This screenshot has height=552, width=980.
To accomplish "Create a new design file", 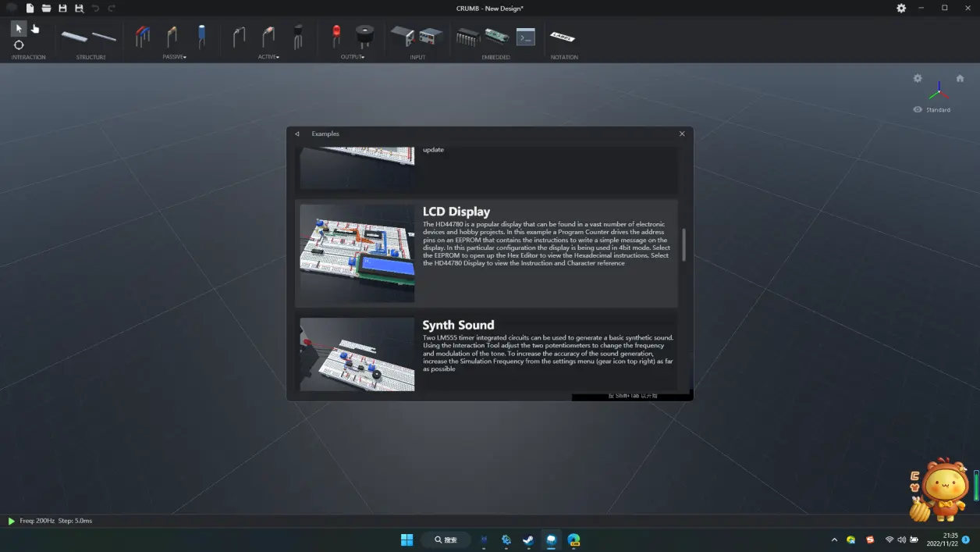I will [x=30, y=8].
